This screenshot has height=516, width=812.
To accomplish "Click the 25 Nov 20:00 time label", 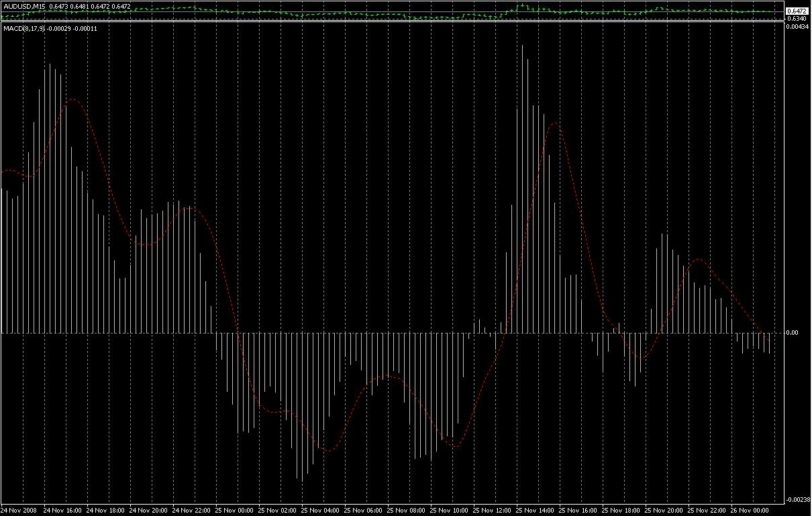I will point(664,510).
